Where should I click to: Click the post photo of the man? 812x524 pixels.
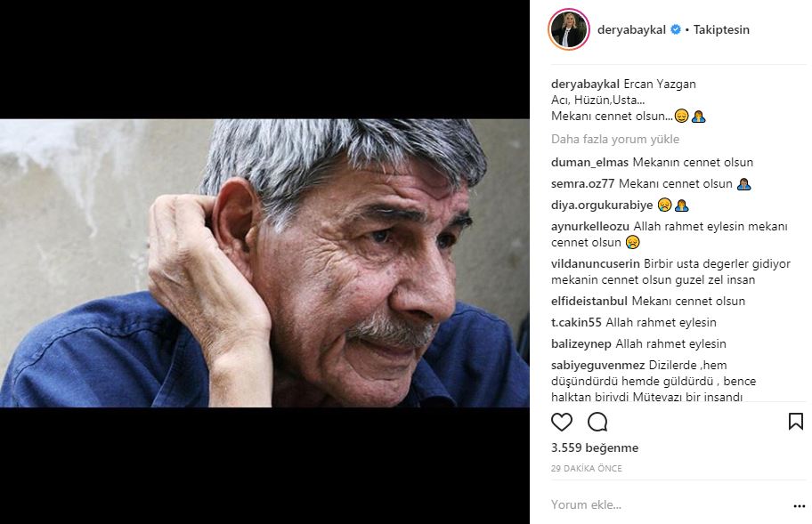point(264,262)
